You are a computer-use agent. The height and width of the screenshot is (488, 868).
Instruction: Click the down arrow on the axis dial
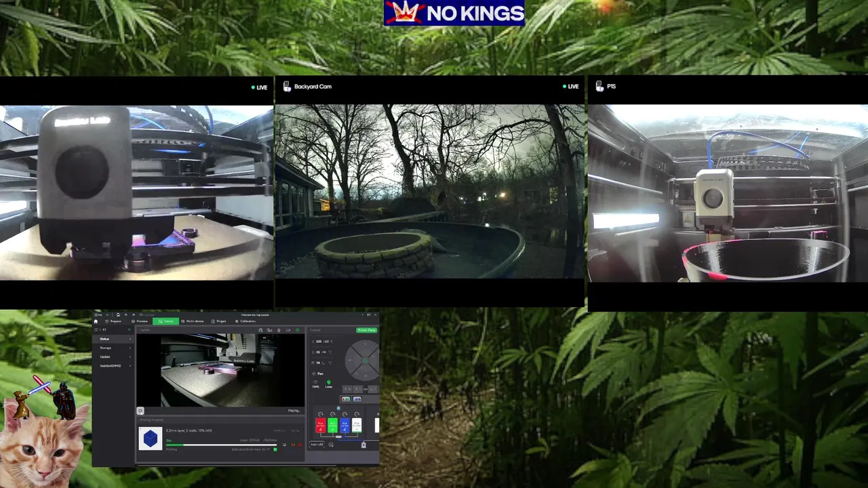point(366,375)
